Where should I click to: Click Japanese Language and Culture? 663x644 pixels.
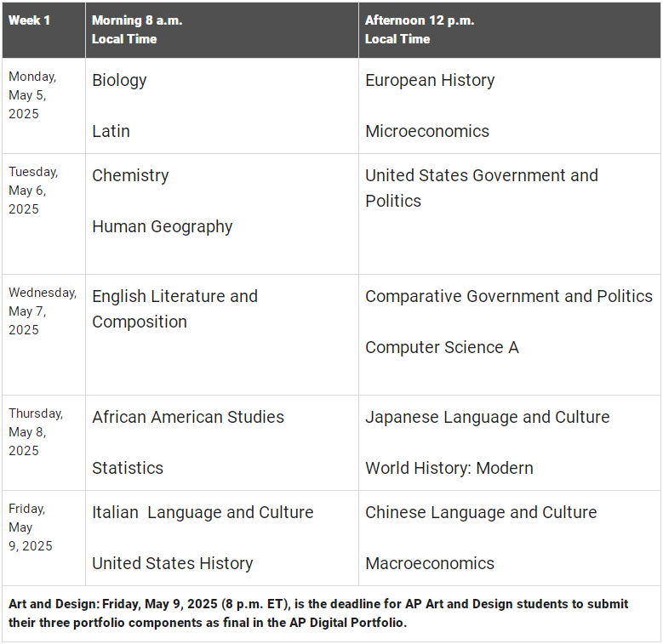(x=487, y=418)
